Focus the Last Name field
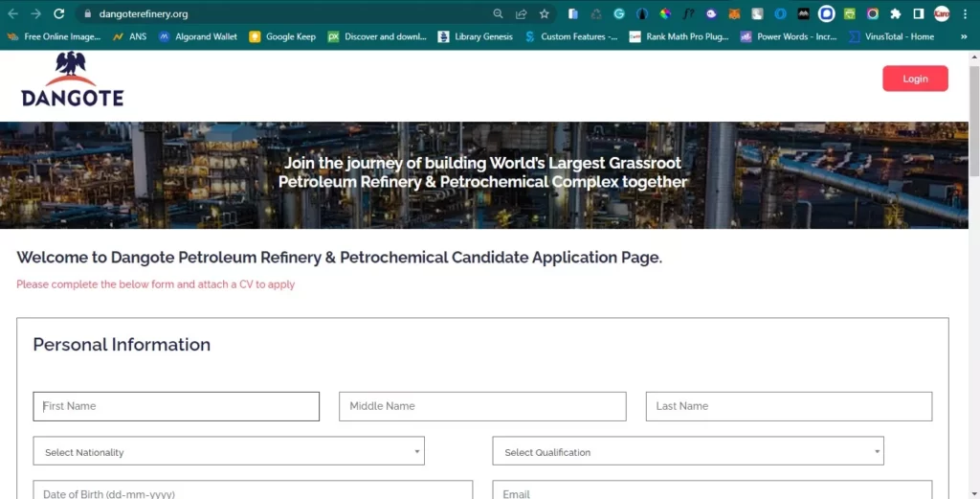Image resolution: width=980 pixels, height=499 pixels. pos(789,406)
